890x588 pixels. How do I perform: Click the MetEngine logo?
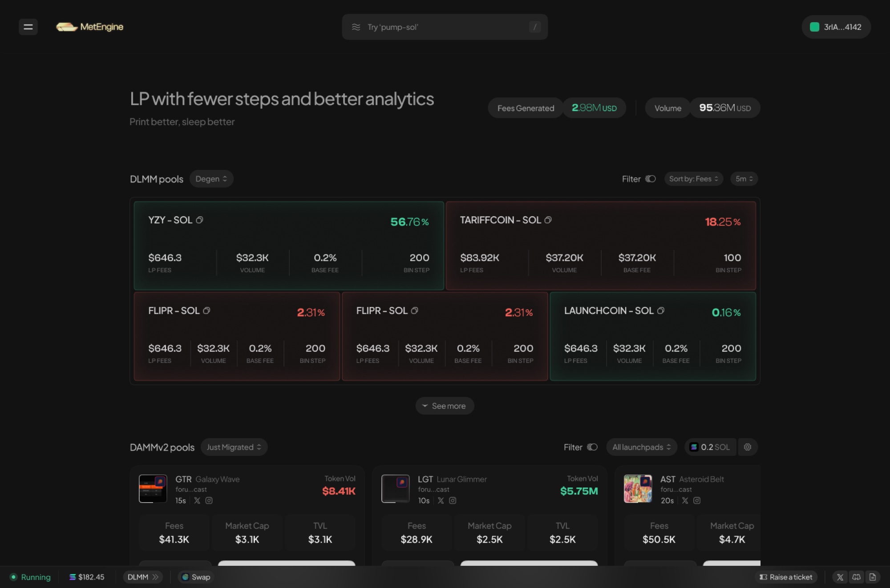pyautogui.click(x=89, y=27)
